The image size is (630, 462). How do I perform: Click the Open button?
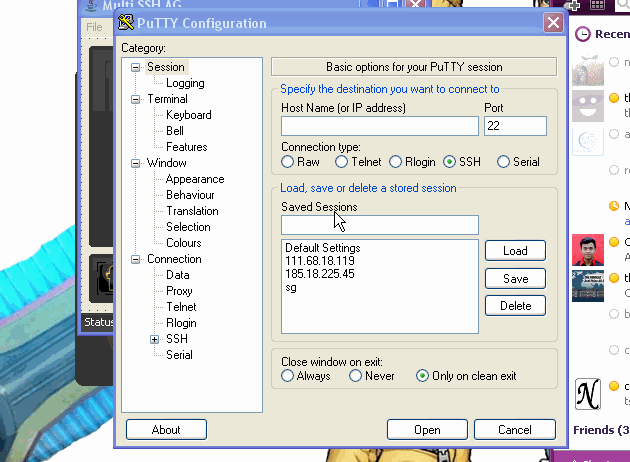pos(427,430)
